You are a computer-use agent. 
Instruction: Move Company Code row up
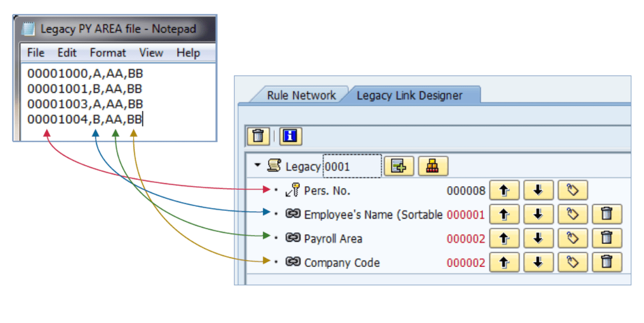pyautogui.click(x=504, y=262)
